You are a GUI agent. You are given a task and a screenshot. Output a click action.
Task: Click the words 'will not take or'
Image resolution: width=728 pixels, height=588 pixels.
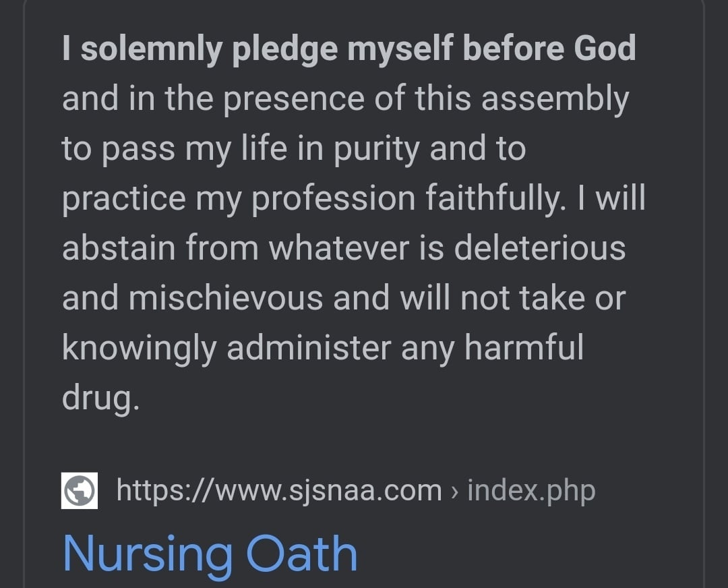coord(512,298)
